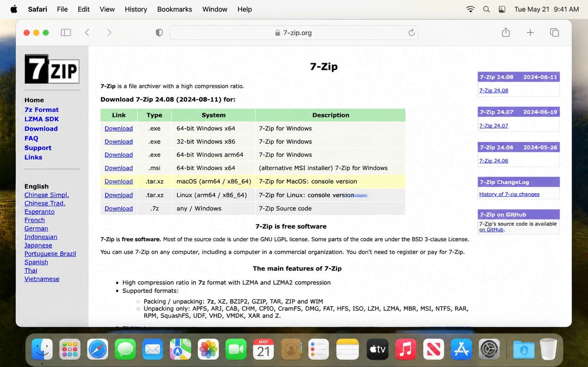The width and height of the screenshot is (588, 367).
Task: Toggle the Safari sidebar button
Action: (66, 33)
